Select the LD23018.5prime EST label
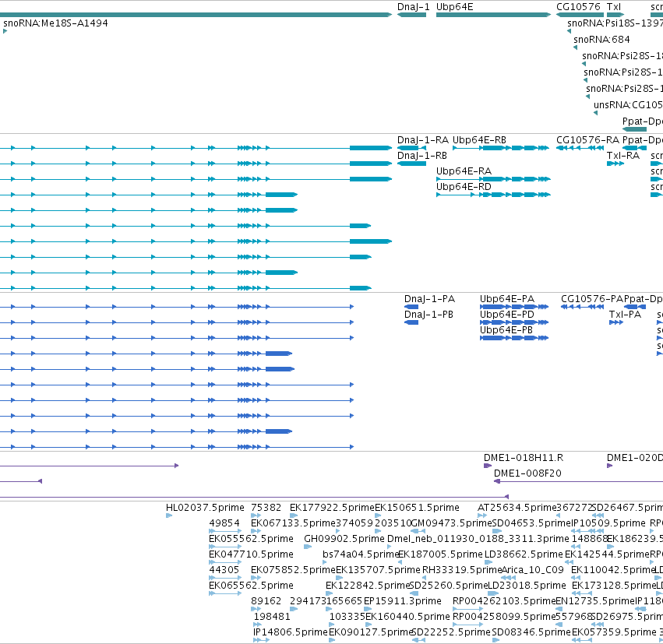This screenshot has height=644, width=663. [527, 586]
